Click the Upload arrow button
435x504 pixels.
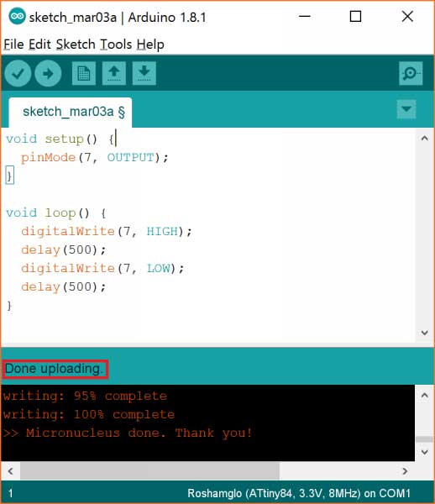pos(48,74)
